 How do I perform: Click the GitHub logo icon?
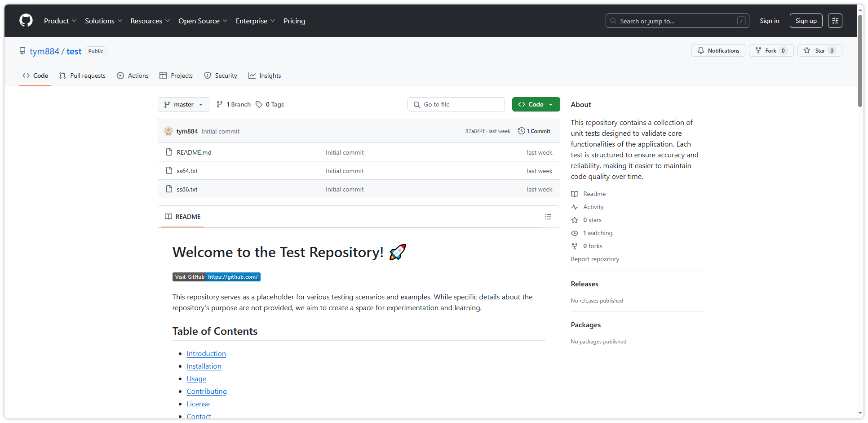tap(26, 21)
